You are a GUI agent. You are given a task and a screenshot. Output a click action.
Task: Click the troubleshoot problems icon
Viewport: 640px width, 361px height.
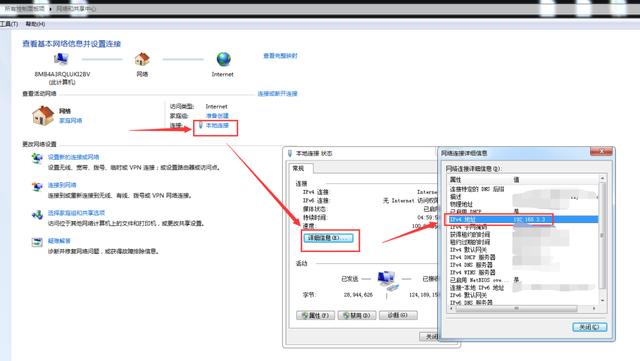tap(37, 242)
